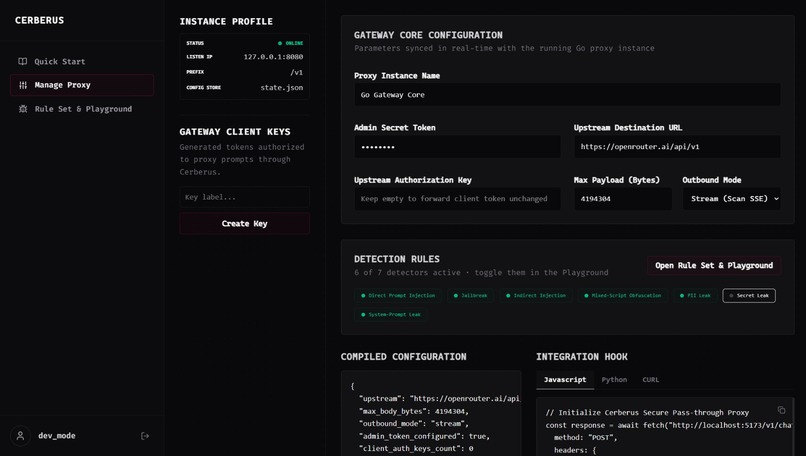Edit the Upstream Destination URL field
The width and height of the screenshot is (806, 456).
point(677,147)
